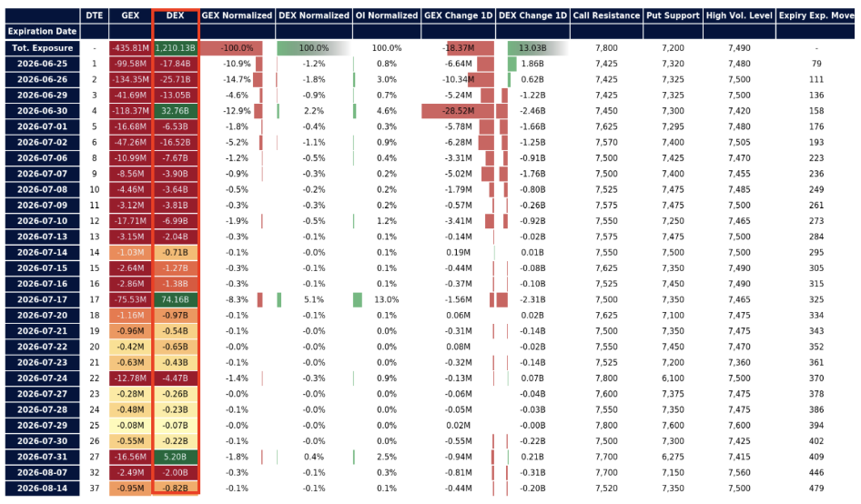Image resolution: width=861 pixels, height=504 pixels.
Task: Click the GEX column header
Action: click(x=130, y=15)
